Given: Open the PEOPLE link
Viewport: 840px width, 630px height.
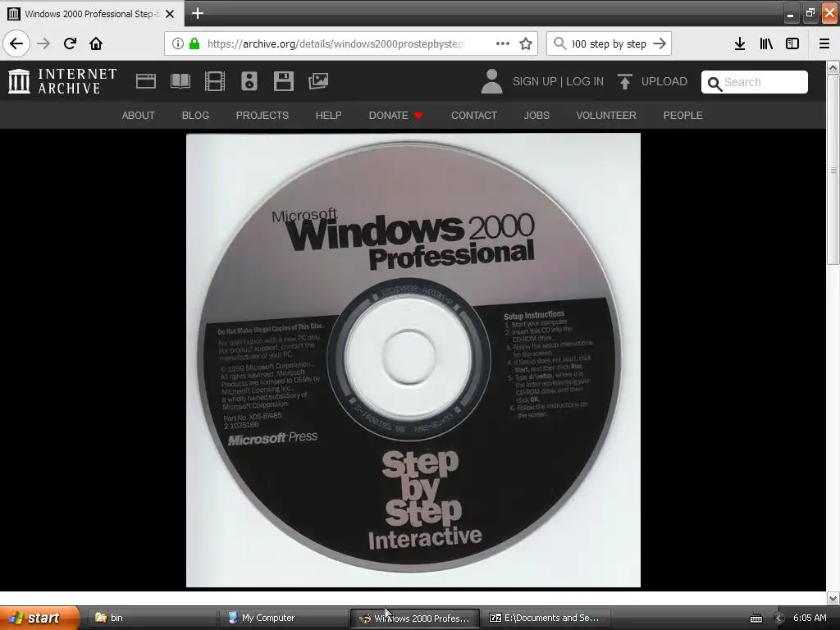Looking at the screenshot, I should pyautogui.click(x=683, y=115).
